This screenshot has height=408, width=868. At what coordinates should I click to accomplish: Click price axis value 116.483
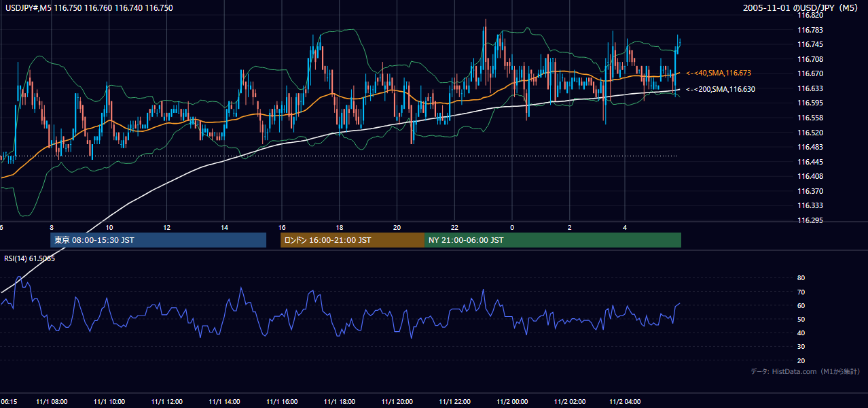(x=810, y=148)
